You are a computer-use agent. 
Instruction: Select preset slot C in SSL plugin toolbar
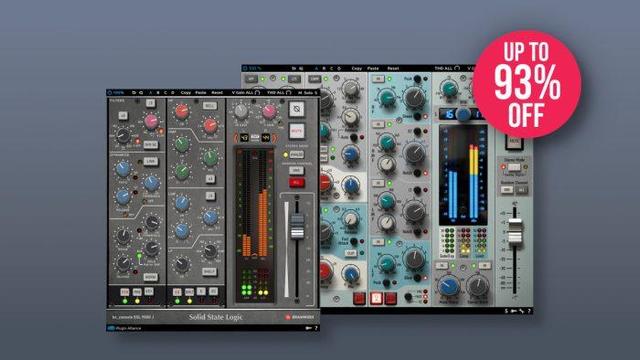point(165,93)
